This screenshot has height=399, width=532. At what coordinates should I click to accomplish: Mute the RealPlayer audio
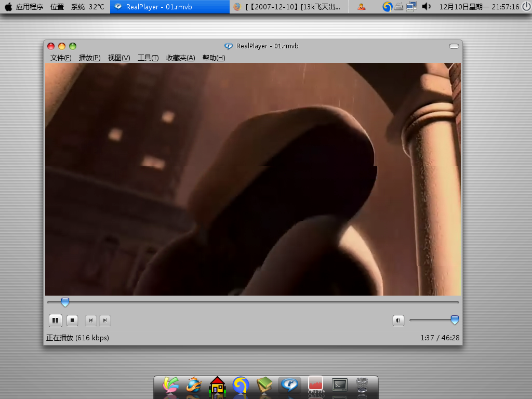(x=398, y=320)
